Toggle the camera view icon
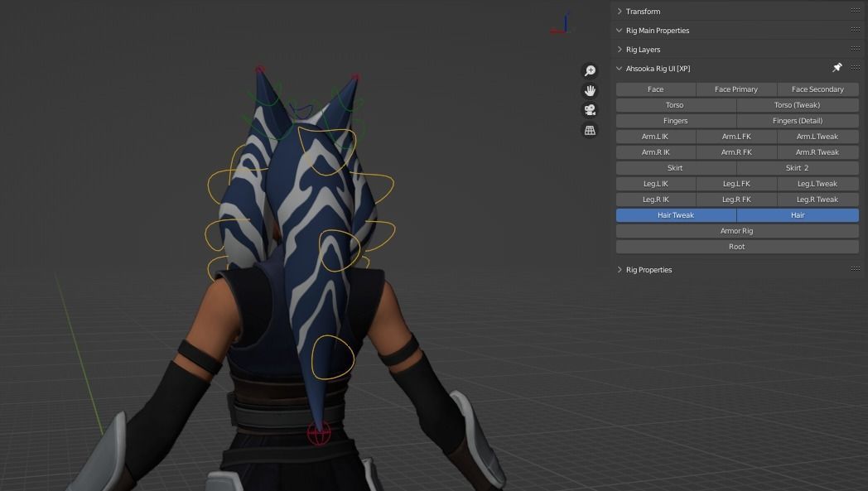 [590, 110]
